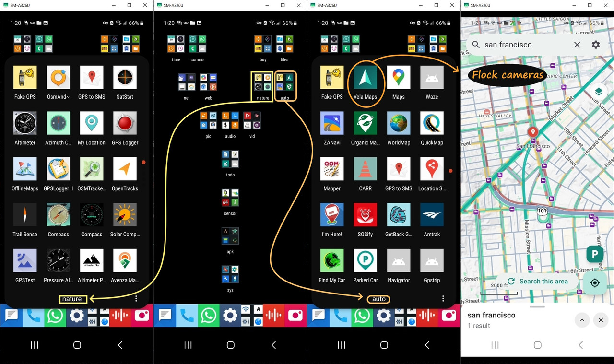614x364 pixels.
Task: Launch the Waze app
Action: pos(432,77)
